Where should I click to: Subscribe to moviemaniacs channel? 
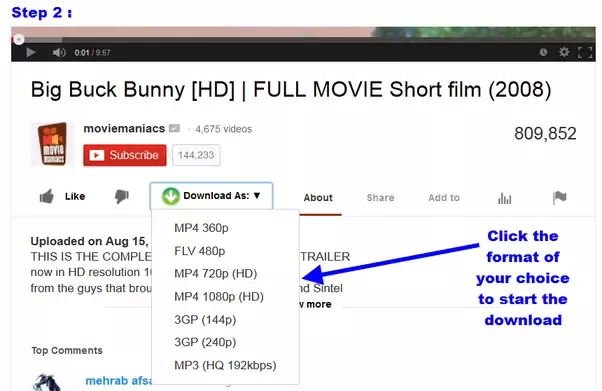point(125,155)
